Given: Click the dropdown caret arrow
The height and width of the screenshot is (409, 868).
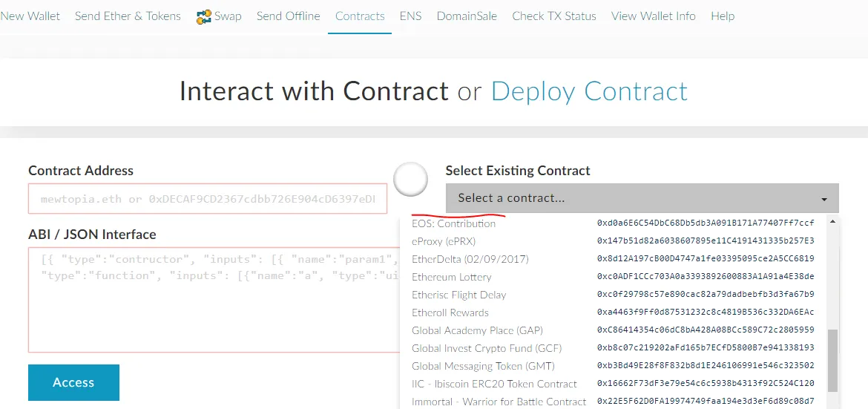Looking at the screenshot, I should pos(824,200).
